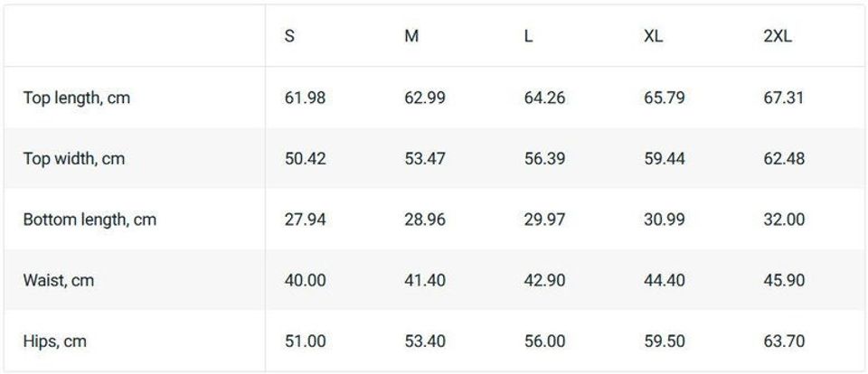The image size is (868, 374).
Task: Click the S size column header
Action: 289,37
